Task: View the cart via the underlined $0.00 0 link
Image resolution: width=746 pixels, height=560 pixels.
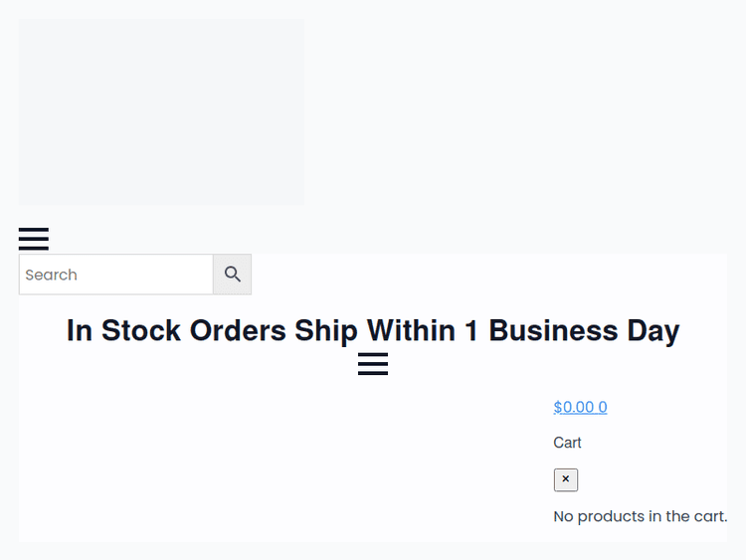Action: [x=580, y=407]
